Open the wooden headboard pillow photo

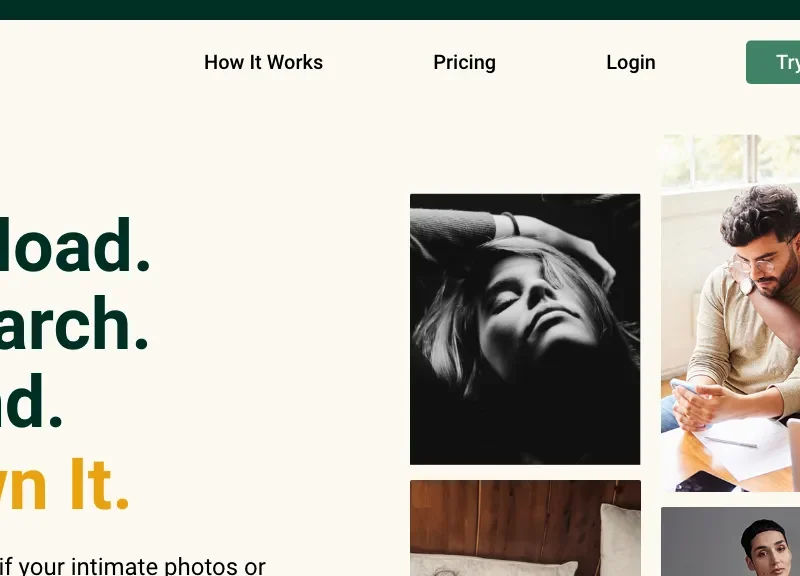pos(525,528)
